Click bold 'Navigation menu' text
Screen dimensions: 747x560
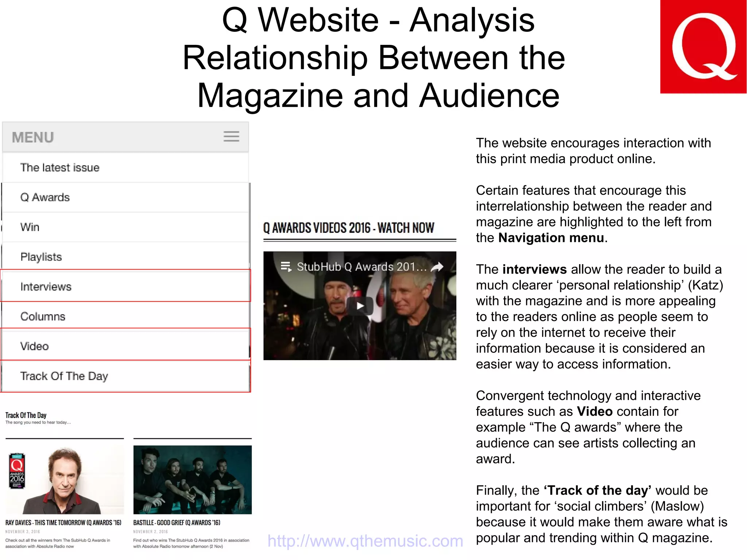pos(551,238)
